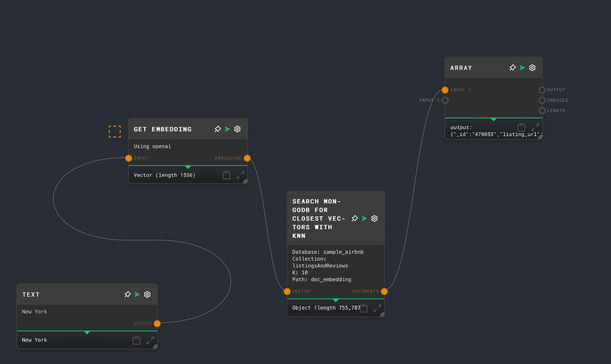The height and width of the screenshot is (364, 611).
Task: Run the Search MongoDB KNN node
Action: pyautogui.click(x=364, y=218)
